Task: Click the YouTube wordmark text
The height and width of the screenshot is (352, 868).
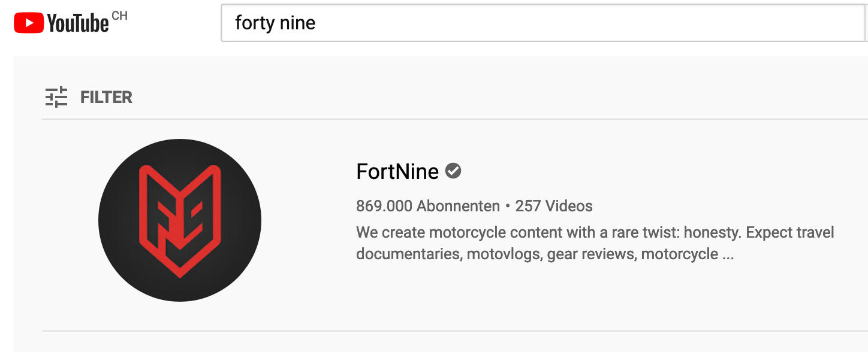Action: click(78, 24)
